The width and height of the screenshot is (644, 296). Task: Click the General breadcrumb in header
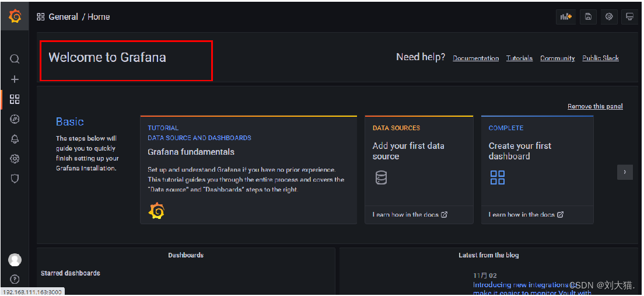(x=63, y=17)
